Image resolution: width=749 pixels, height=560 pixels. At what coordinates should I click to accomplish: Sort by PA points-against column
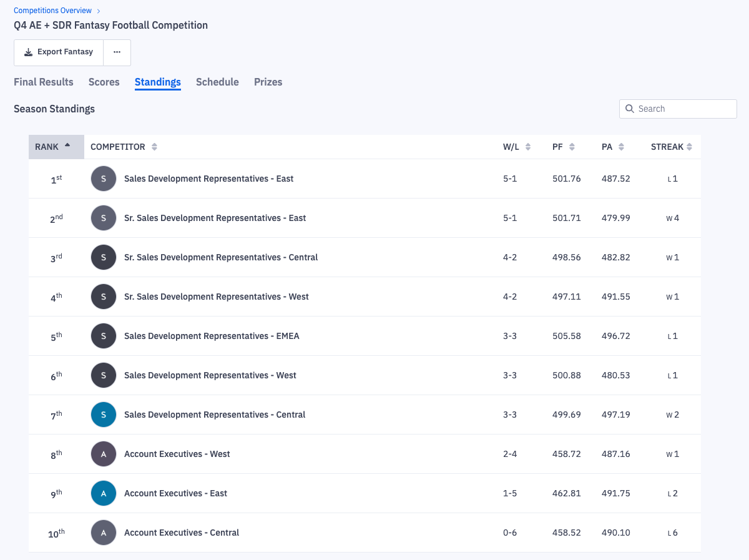pos(613,147)
